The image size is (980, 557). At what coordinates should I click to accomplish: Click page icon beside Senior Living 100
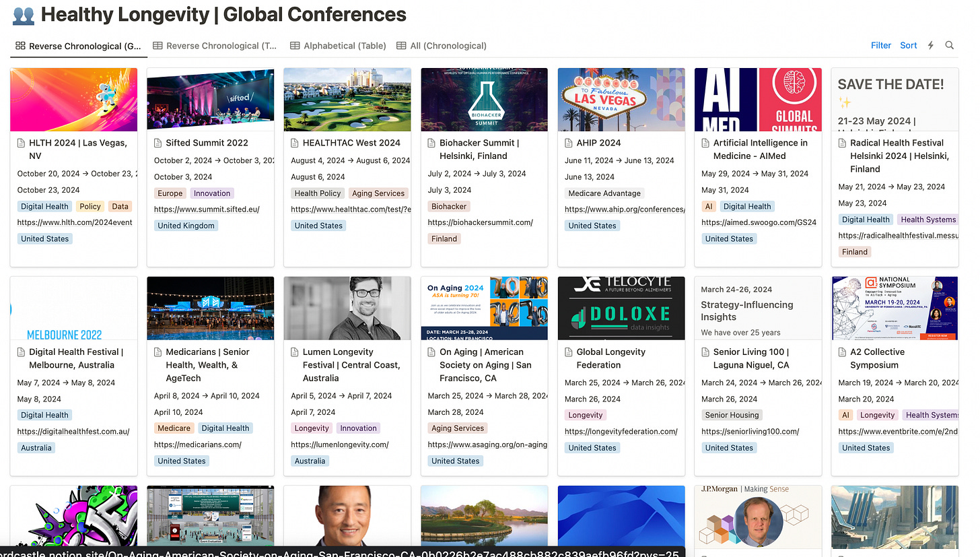click(706, 352)
